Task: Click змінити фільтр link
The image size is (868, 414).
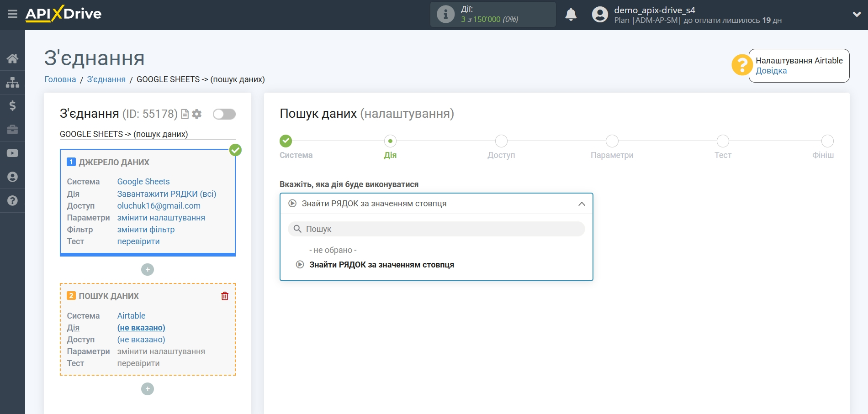Action: point(146,230)
